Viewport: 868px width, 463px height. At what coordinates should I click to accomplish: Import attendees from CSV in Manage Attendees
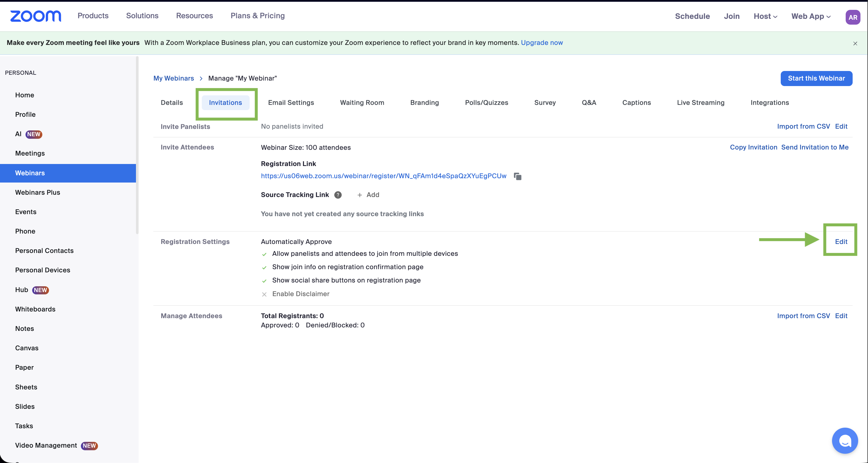803,316
